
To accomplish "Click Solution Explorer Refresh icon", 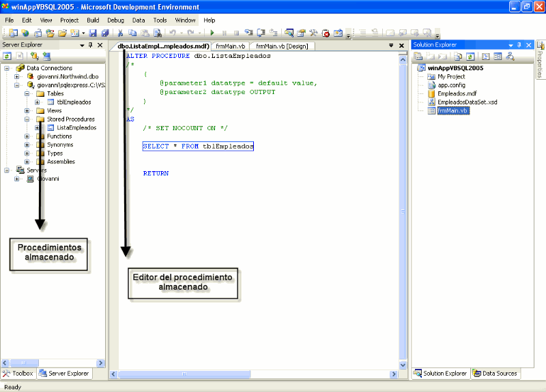I will [x=470, y=57].
